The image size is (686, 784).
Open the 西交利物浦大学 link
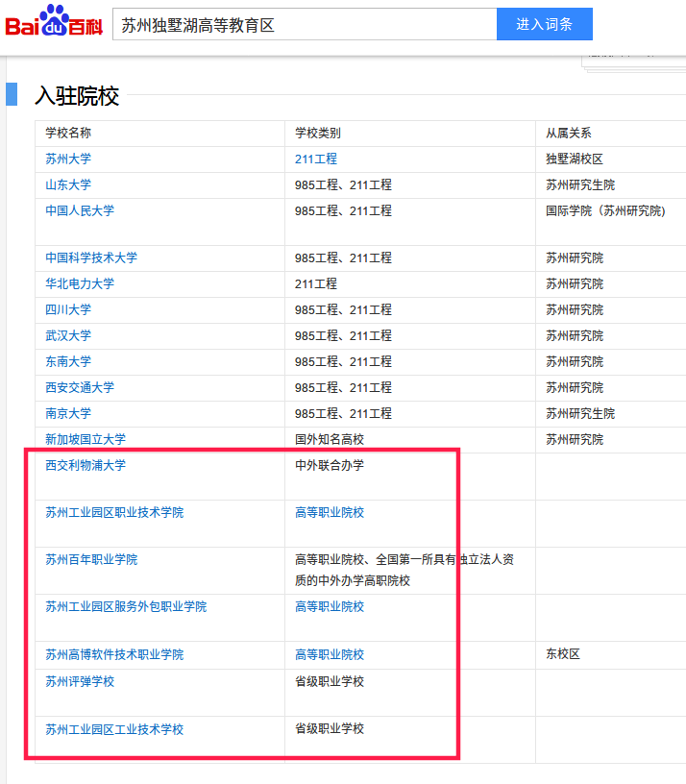86,465
